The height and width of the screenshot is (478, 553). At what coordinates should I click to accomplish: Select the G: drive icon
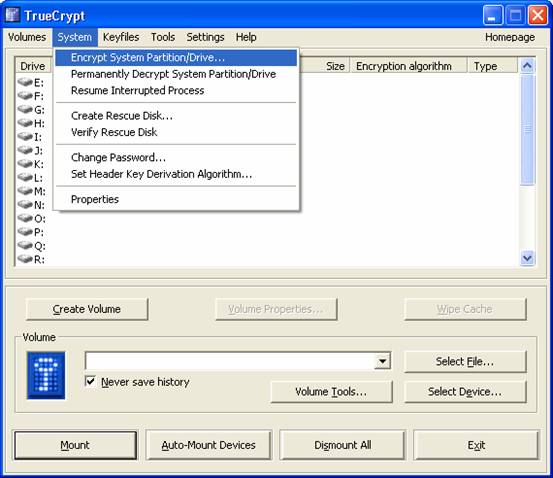(25, 109)
